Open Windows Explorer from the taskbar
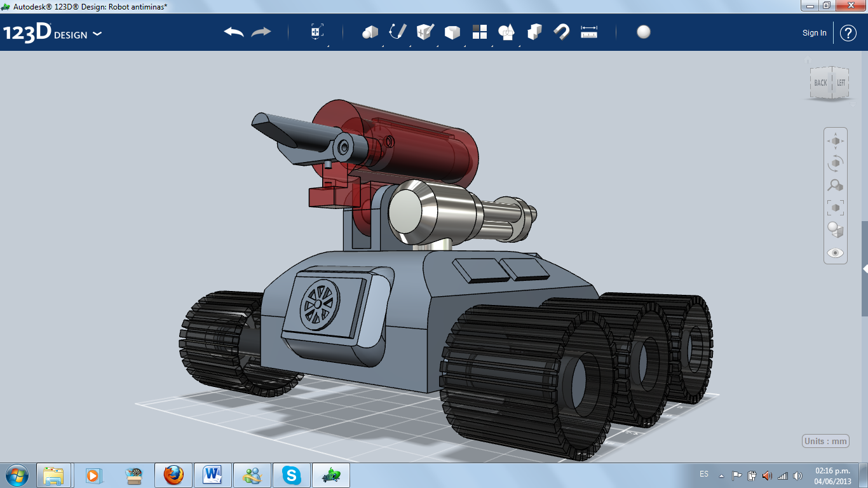868x488 pixels. 53,475
